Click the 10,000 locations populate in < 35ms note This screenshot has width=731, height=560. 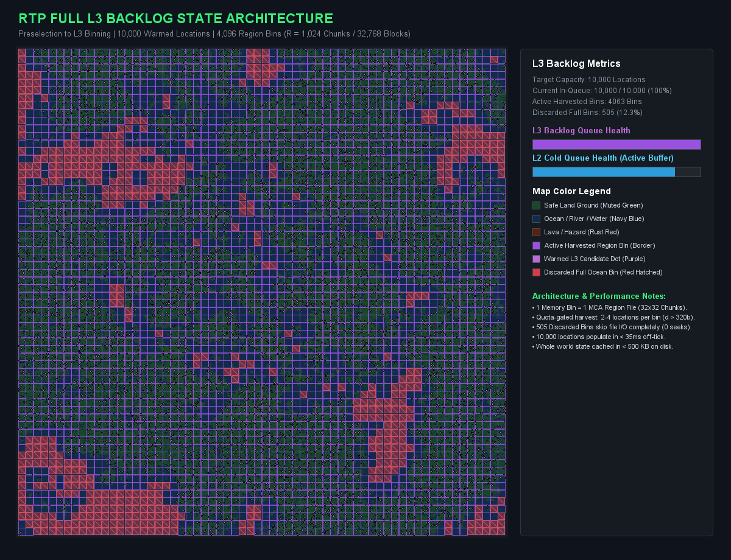click(x=599, y=337)
